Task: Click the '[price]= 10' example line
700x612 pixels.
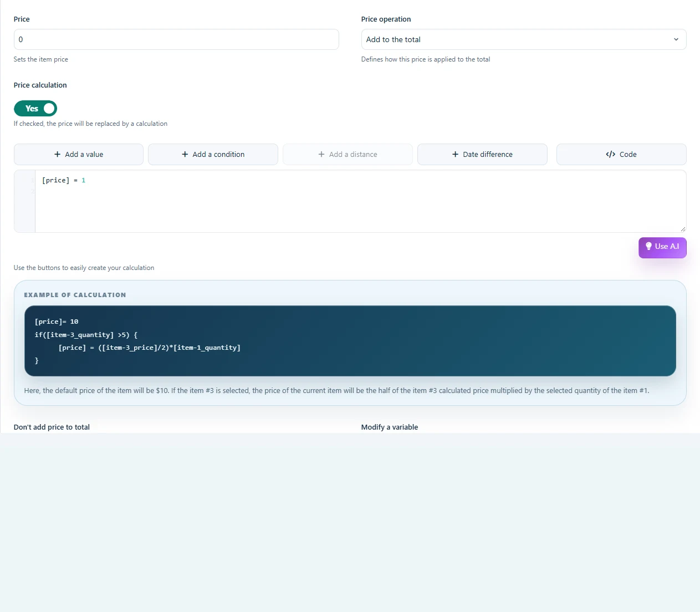Action: [57, 322]
